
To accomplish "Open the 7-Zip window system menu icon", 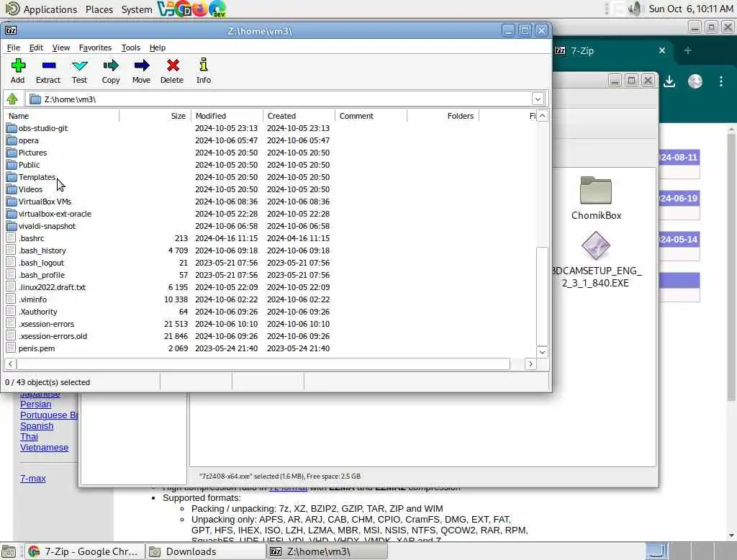I will click(x=11, y=30).
